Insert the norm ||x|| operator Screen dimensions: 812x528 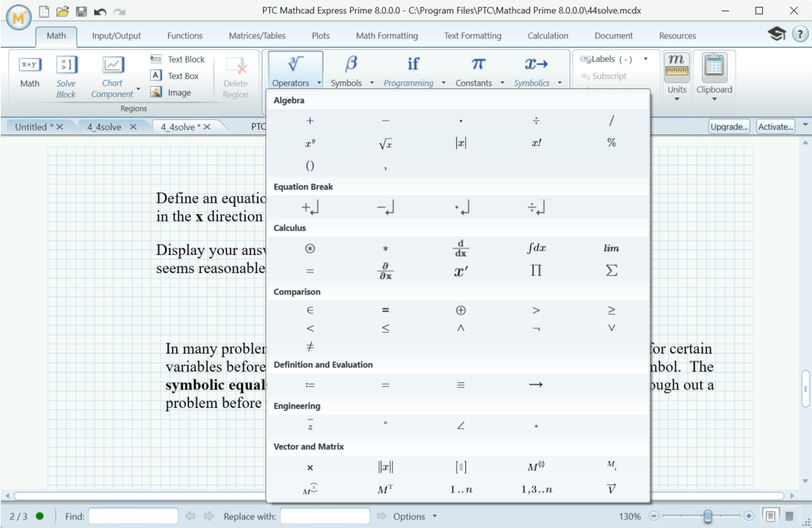pos(385,467)
